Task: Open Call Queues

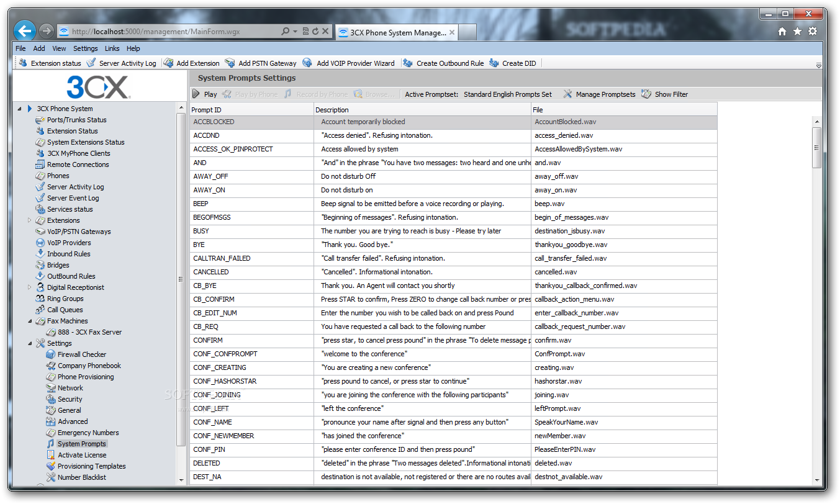Action: coord(65,310)
